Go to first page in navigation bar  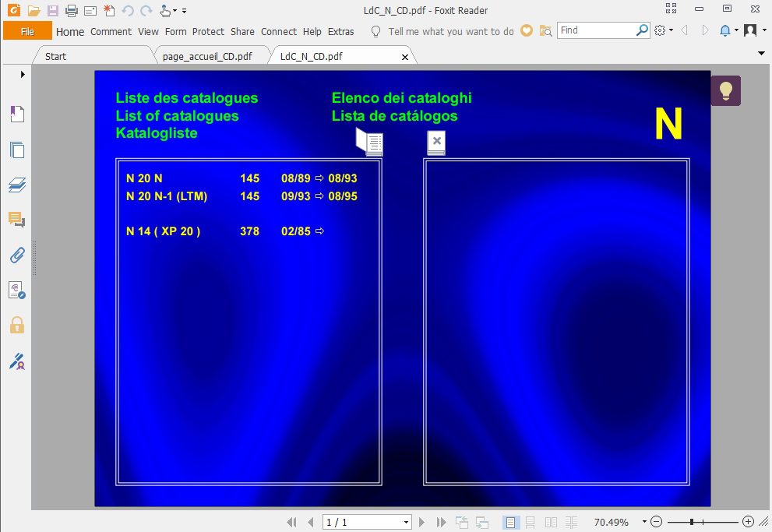292,522
